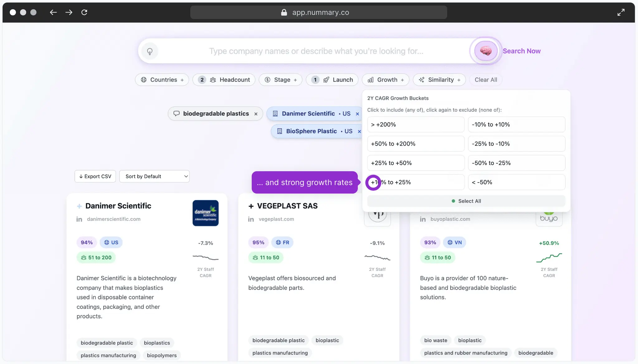
Task: Remove the BioSphere Plastic US tag
Action: point(359,131)
